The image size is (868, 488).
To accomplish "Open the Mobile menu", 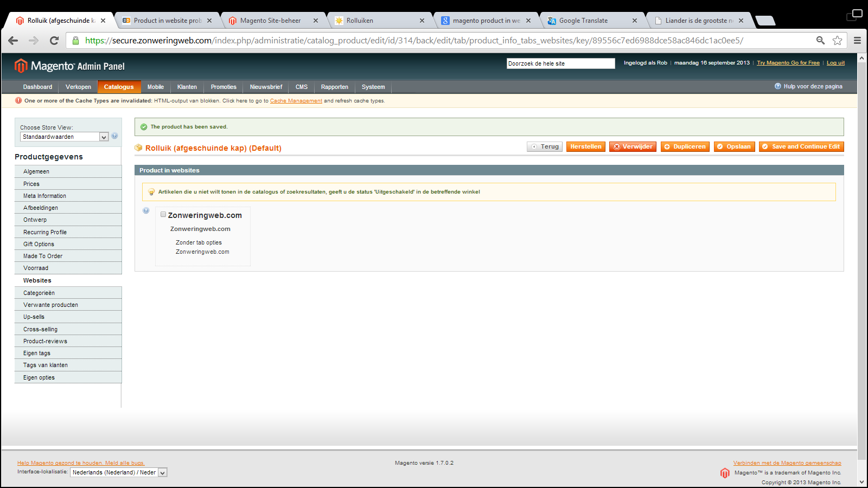I will pos(156,87).
